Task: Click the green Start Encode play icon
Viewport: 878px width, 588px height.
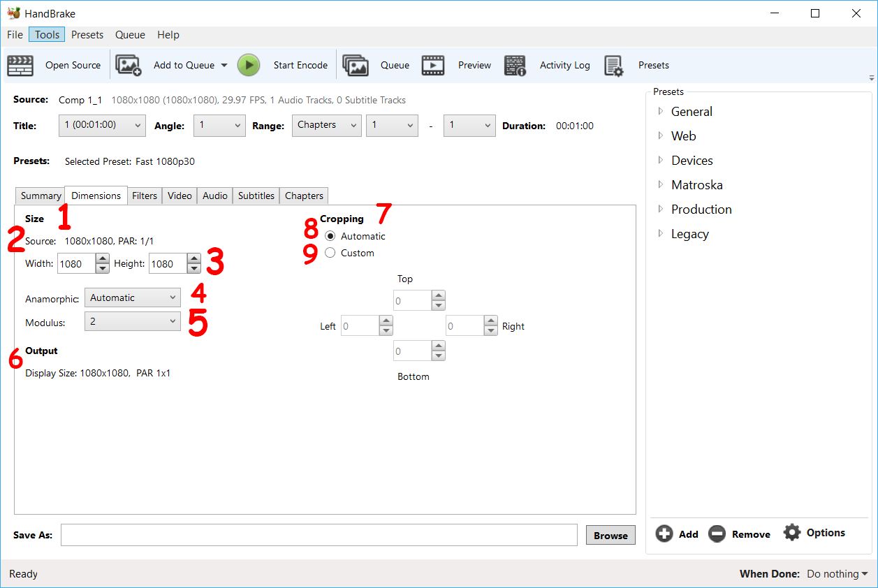Action: pos(248,65)
